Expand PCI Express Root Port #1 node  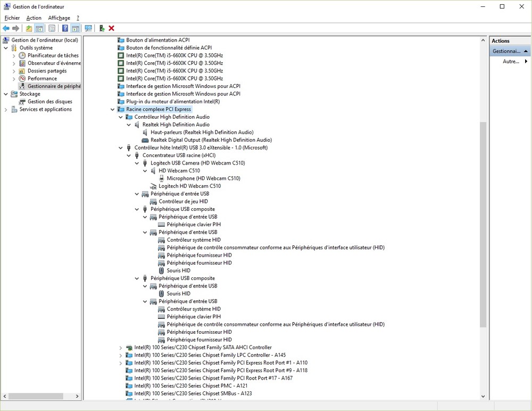coord(120,363)
